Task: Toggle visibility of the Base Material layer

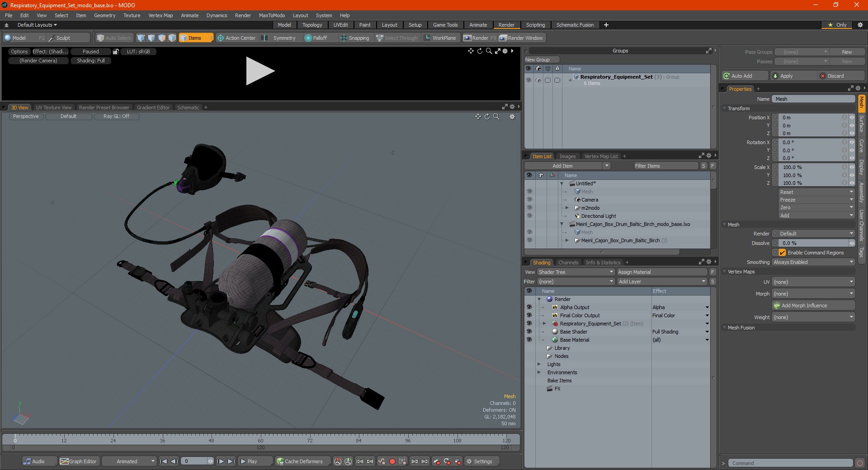Action: (x=529, y=340)
